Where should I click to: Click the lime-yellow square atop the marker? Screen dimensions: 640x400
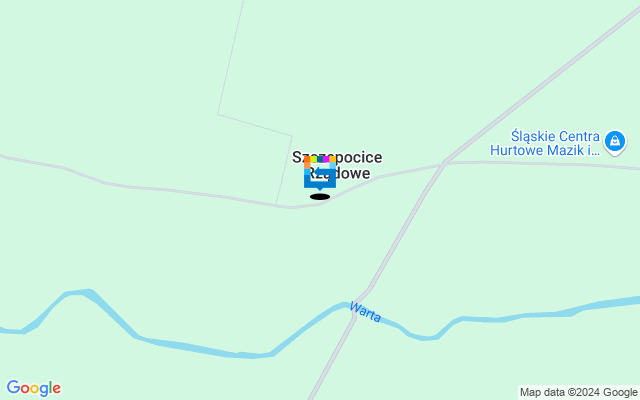[x=313, y=159]
